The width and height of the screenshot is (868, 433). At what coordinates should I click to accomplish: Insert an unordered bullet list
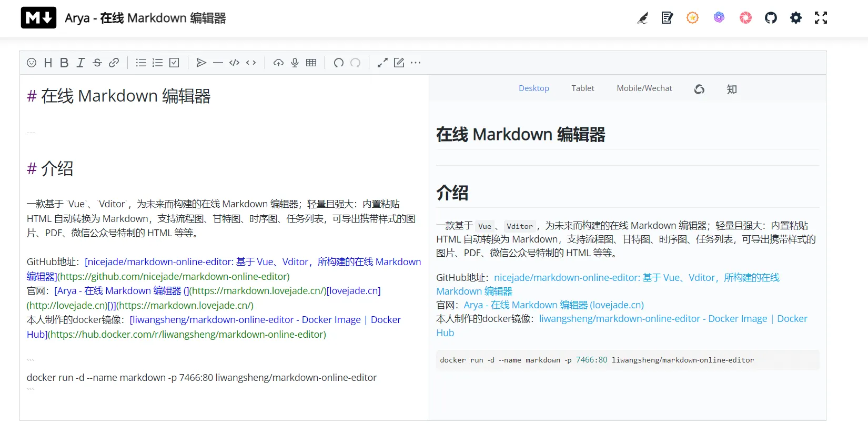(141, 63)
